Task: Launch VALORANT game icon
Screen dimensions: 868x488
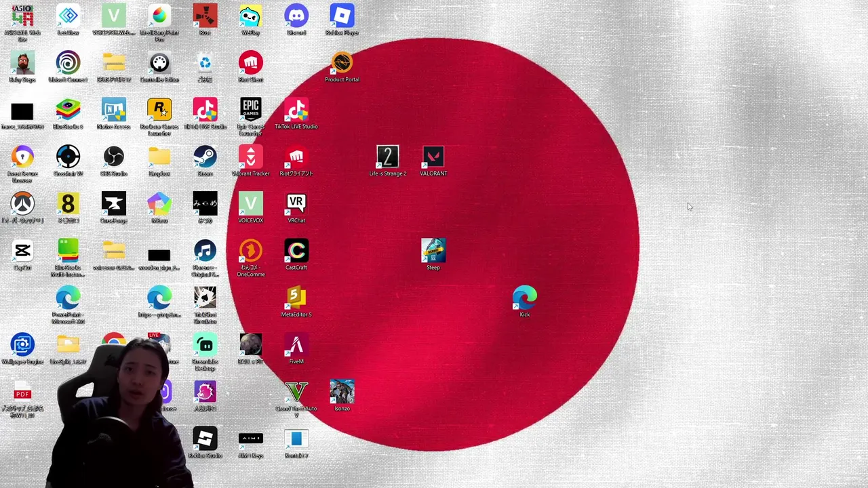Action: (433, 157)
